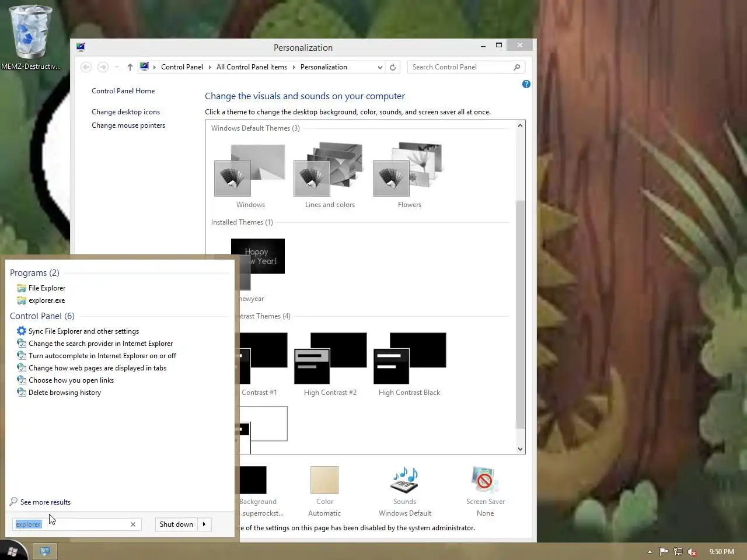Open Action Center flag in system tray
747x560 pixels.
pos(664,552)
